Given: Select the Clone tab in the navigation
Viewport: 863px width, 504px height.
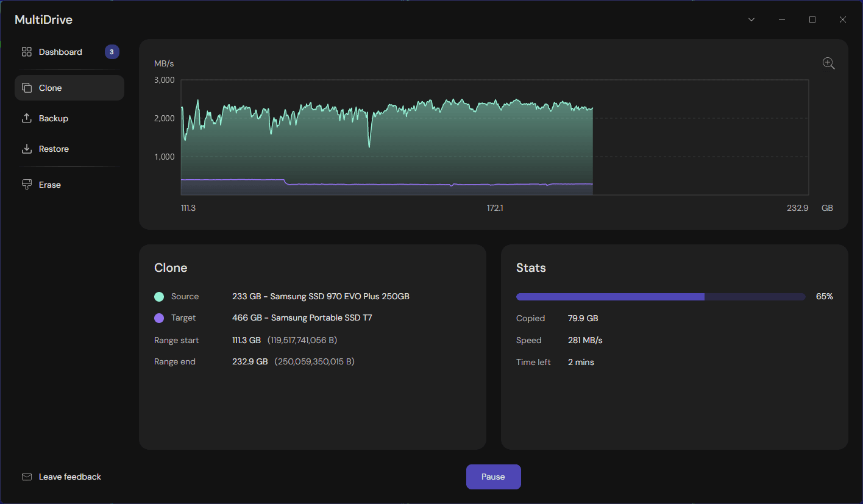Looking at the screenshot, I should pos(50,87).
